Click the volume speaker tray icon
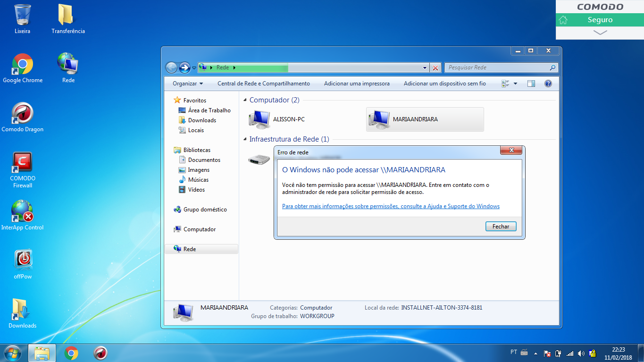Image resolution: width=644 pixels, height=362 pixels. click(581, 354)
